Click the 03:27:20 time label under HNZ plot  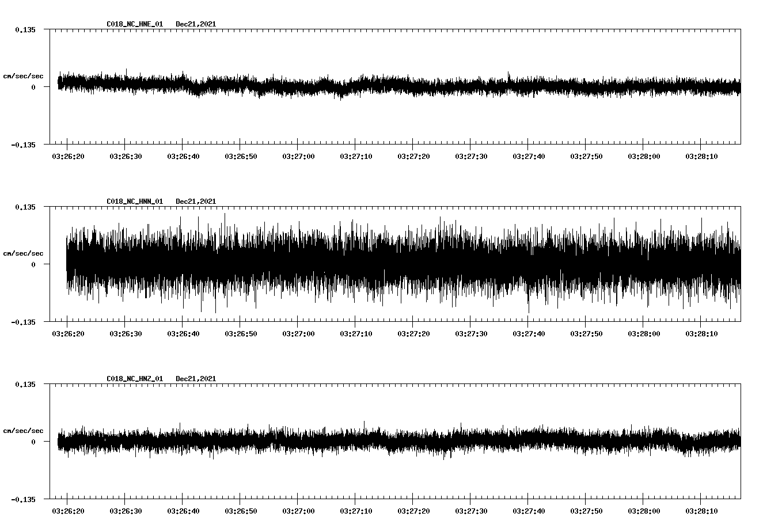[x=413, y=511]
